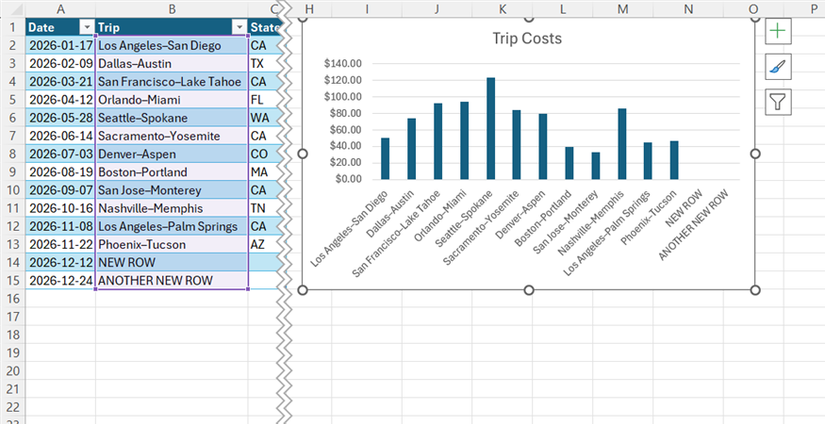Select column K header
825x424 pixels.
coord(502,8)
